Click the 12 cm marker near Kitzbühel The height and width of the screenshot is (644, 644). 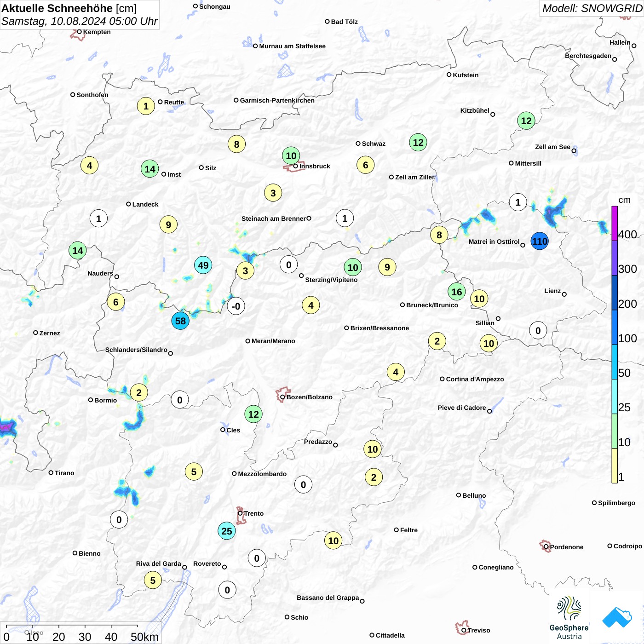(526, 121)
